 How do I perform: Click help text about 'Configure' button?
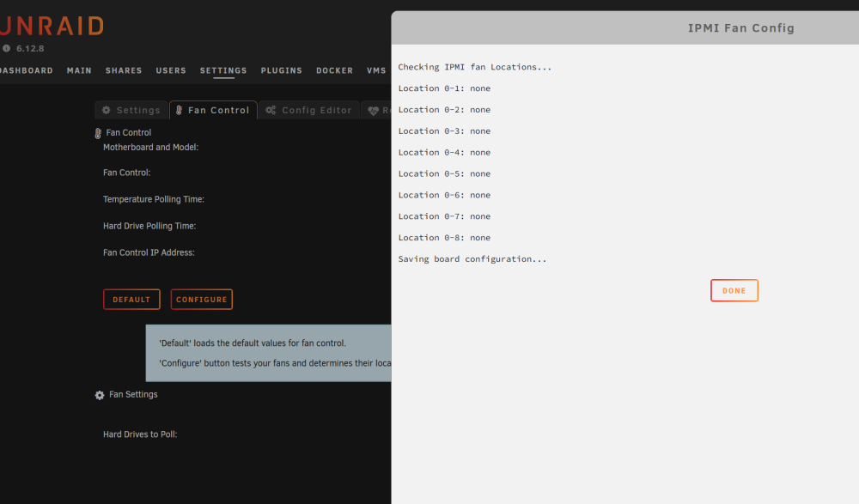pos(275,363)
